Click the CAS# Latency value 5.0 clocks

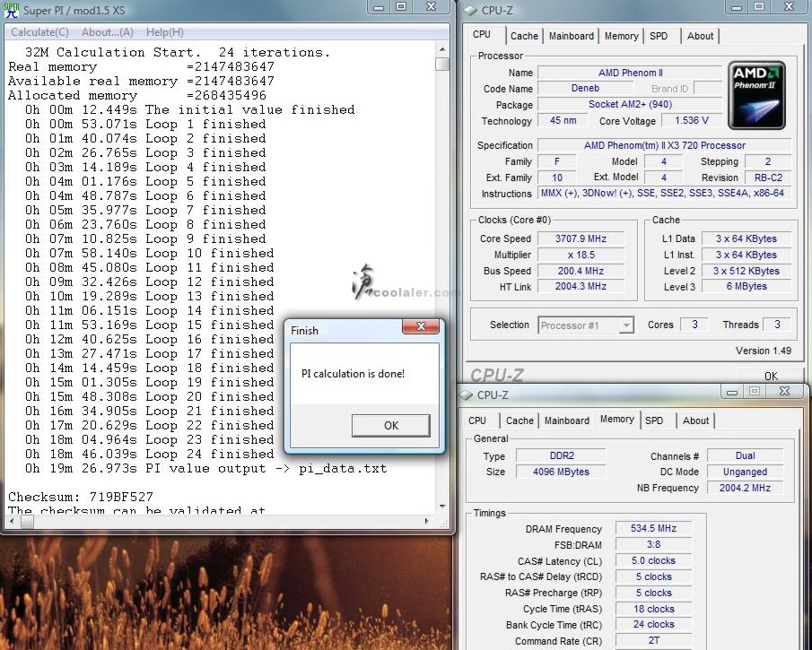(653, 560)
